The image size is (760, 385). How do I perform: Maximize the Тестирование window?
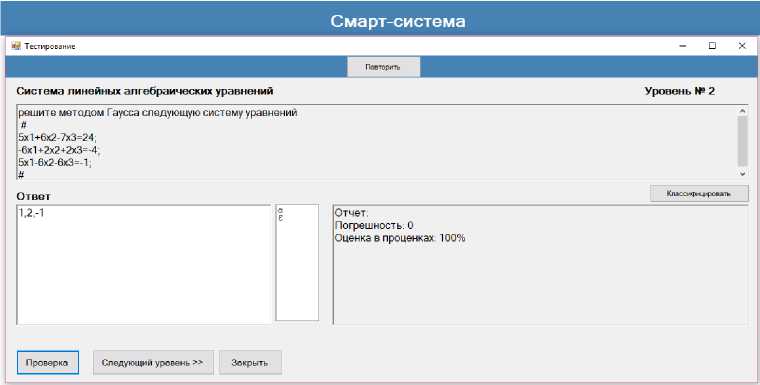point(712,46)
